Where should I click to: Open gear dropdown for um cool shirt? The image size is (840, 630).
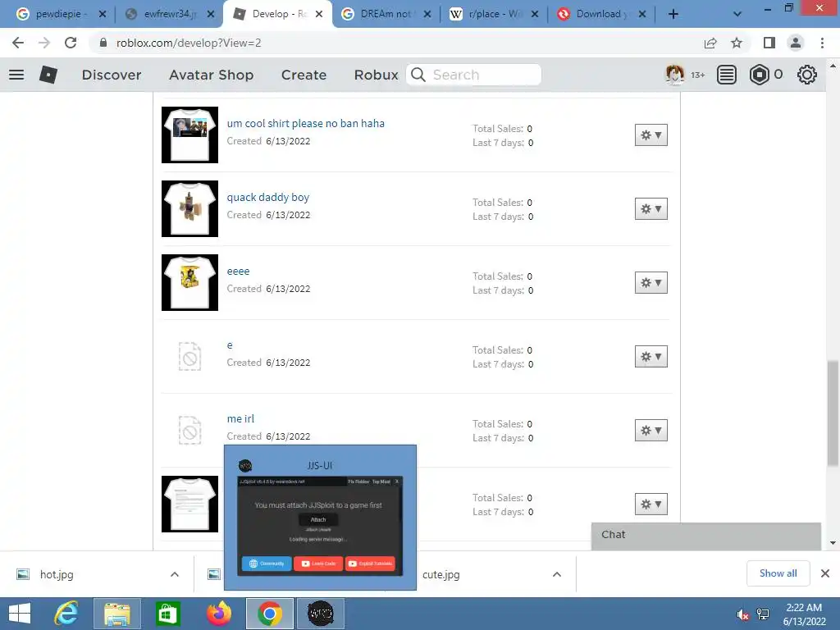651,135
